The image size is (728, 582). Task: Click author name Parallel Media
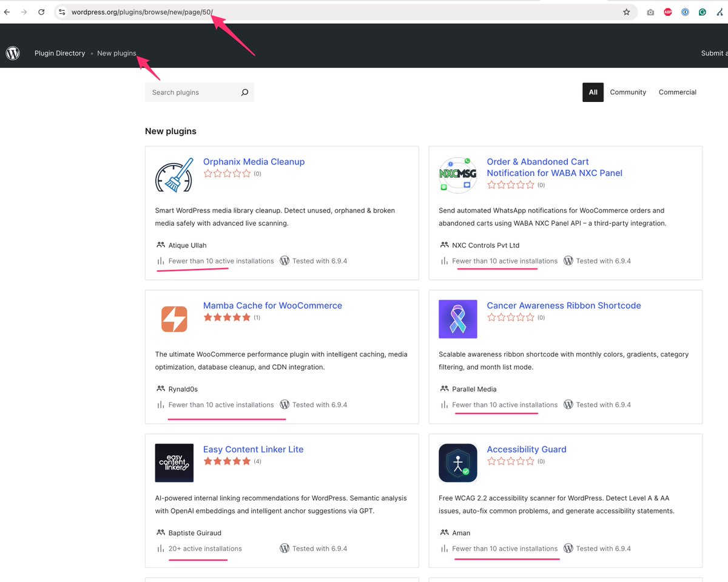(x=474, y=389)
